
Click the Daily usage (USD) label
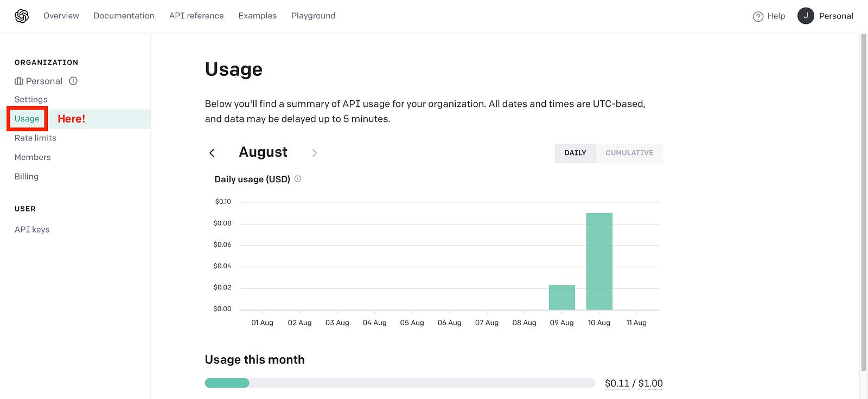tap(252, 179)
